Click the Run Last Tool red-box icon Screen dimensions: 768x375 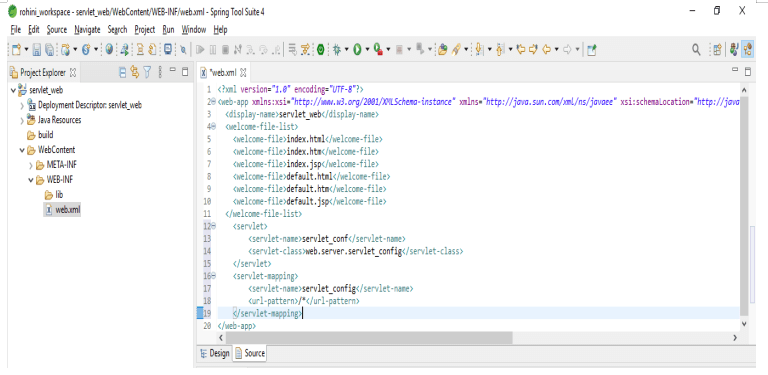pyautogui.click(x=378, y=49)
